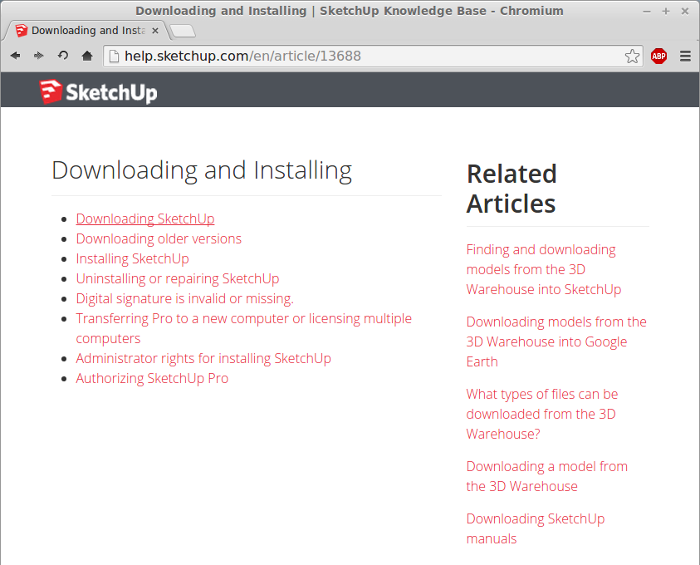Image resolution: width=700 pixels, height=565 pixels.
Task: Open Authorizing SketchUp Pro link
Action: coord(152,378)
